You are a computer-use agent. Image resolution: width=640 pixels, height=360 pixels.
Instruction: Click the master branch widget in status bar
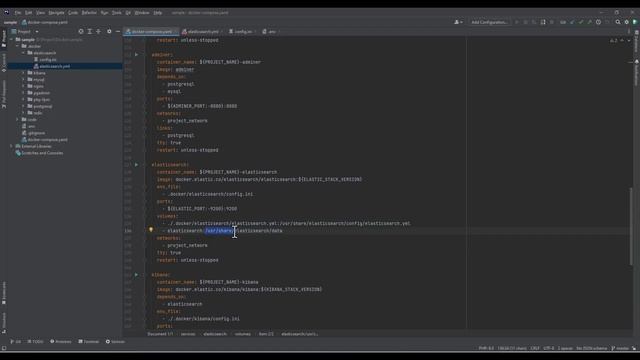pos(620,348)
